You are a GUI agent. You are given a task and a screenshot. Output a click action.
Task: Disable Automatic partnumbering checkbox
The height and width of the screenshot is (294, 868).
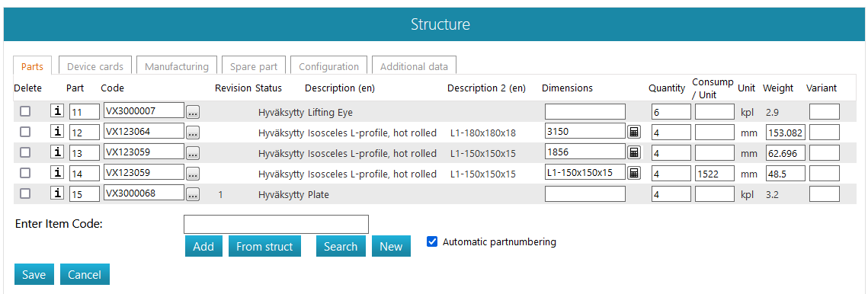pos(433,241)
